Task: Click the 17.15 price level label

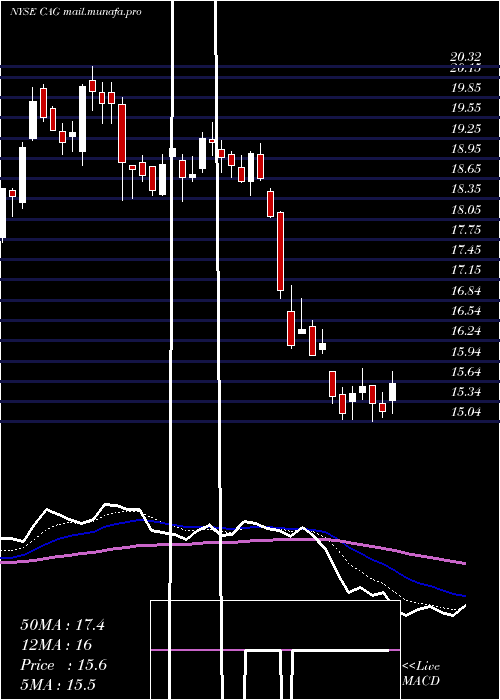Action: [466, 270]
